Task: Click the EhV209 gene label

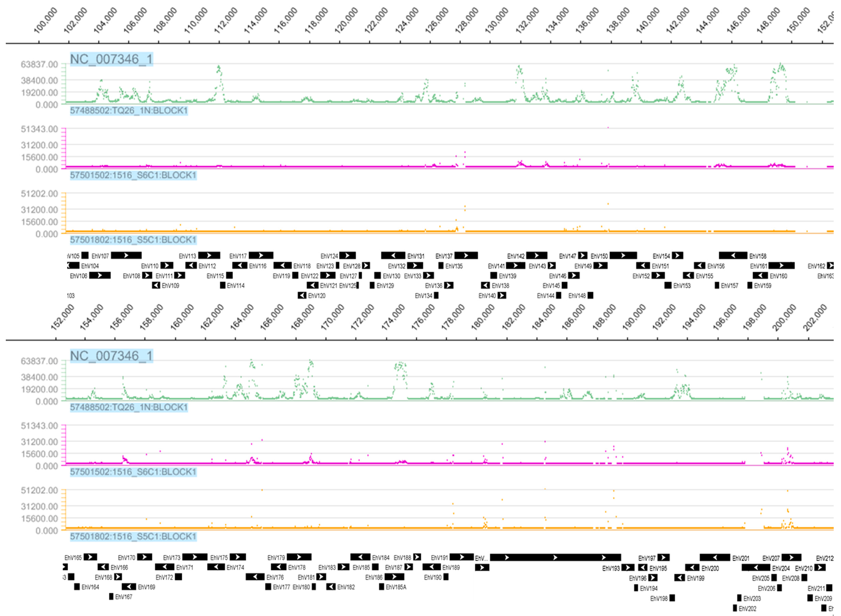Action: pyautogui.click(x=823, y=599)
